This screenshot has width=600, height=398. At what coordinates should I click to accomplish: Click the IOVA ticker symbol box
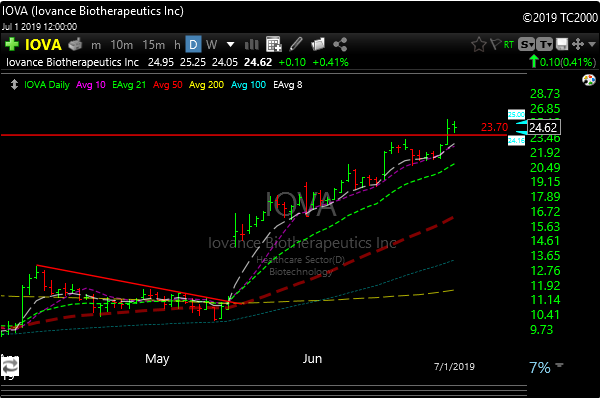click(x=43, y=45)
